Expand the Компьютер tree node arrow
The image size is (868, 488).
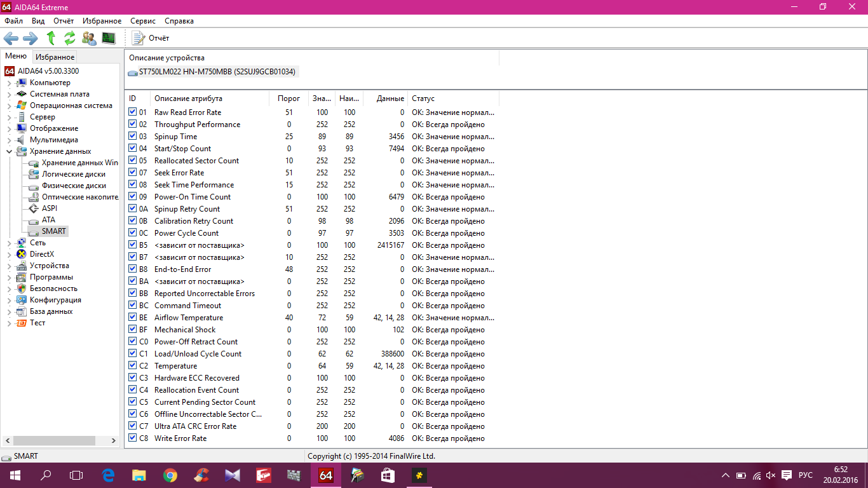[9, 83]
